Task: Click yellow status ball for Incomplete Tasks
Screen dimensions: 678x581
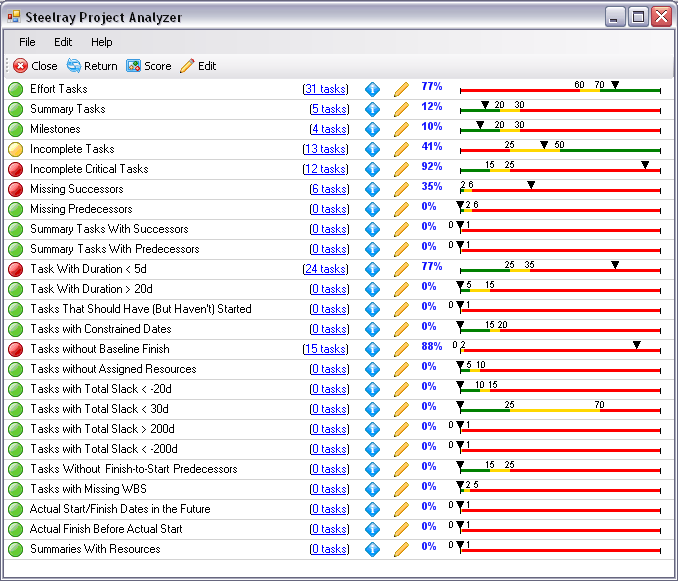Action: coord(16,149)
